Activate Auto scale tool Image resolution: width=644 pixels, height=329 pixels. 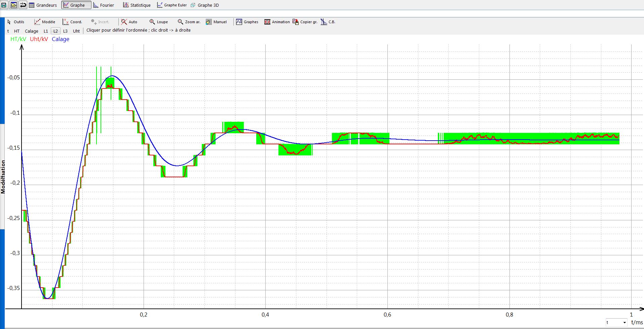129,22
